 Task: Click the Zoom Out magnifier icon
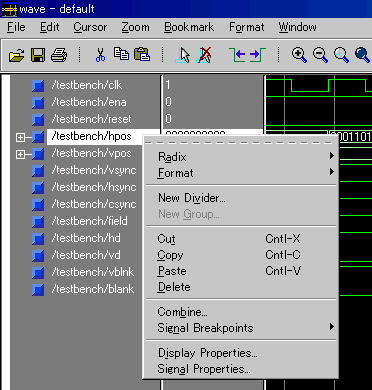click(x=320, y=55)
